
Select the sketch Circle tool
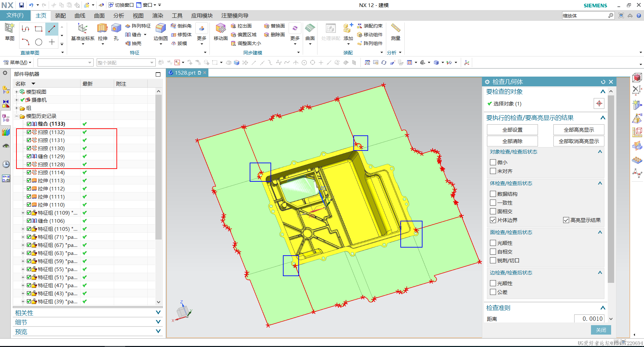point(39,42)
